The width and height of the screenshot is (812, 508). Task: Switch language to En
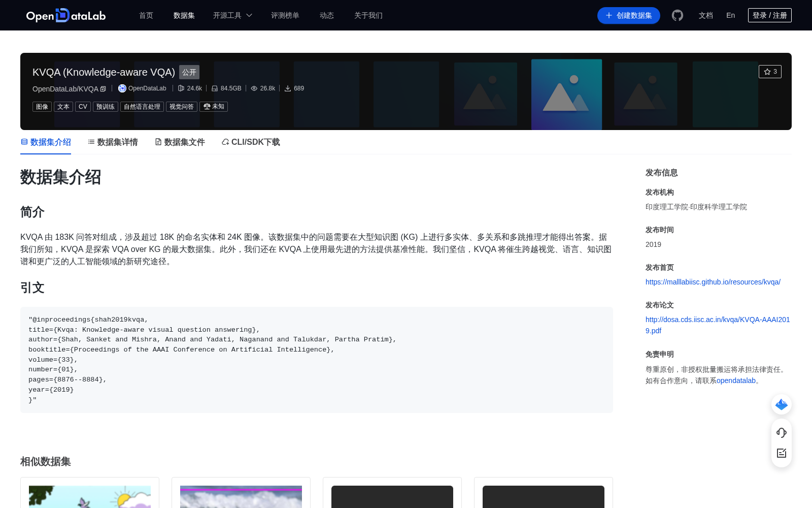click(x=730, y=15)
